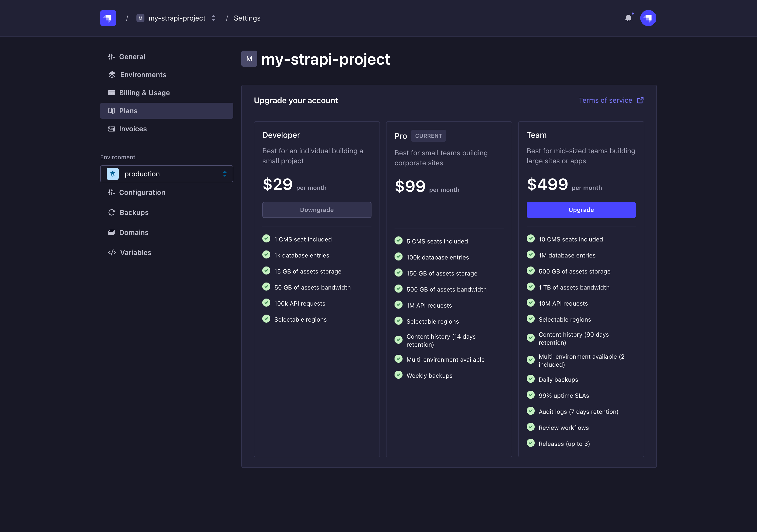
Task: Upgrade to the Team plan
Action: tap(581, 210)
